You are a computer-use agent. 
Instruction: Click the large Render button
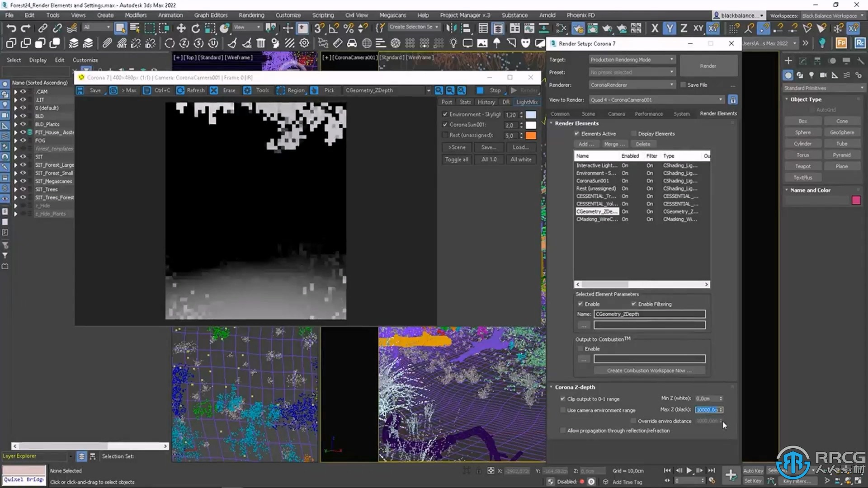(708, 66)
